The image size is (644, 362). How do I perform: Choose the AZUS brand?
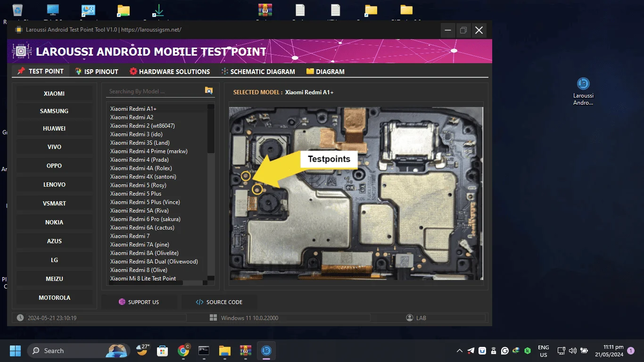tap(54, 241)
